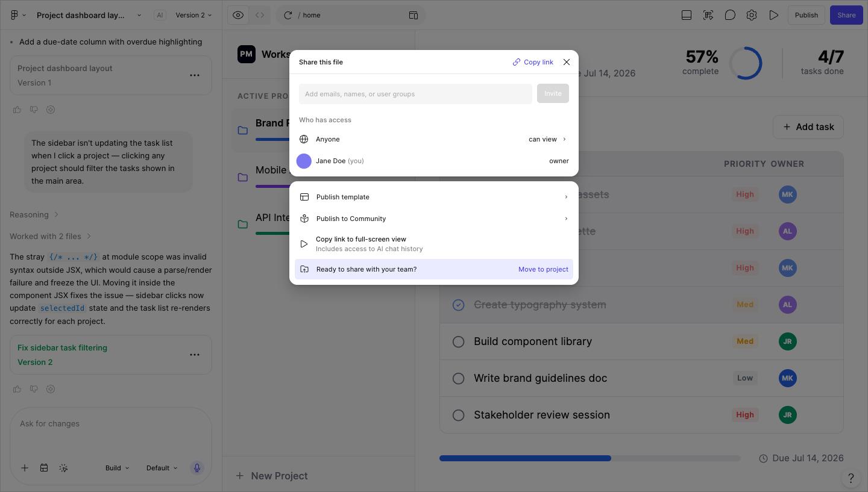Open Anyone can view permission dropdown
This screenshot has width=868, height=492.
click(547, 139)
